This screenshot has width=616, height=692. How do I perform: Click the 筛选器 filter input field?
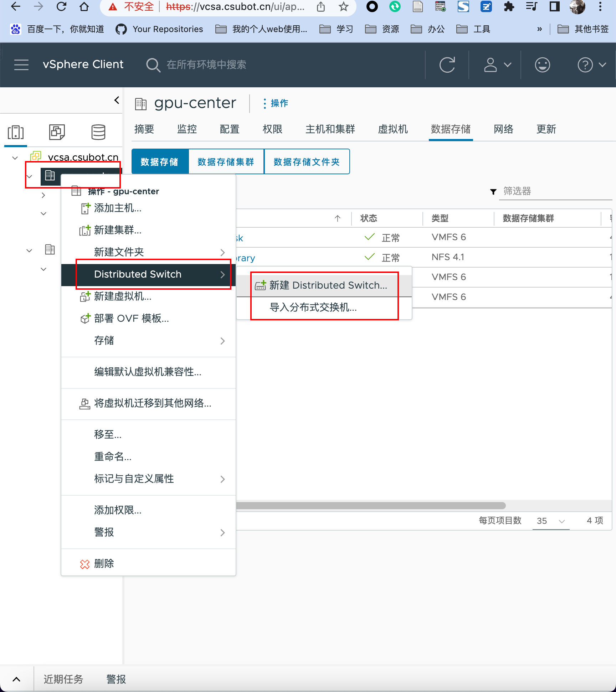(x=555, y=191)
